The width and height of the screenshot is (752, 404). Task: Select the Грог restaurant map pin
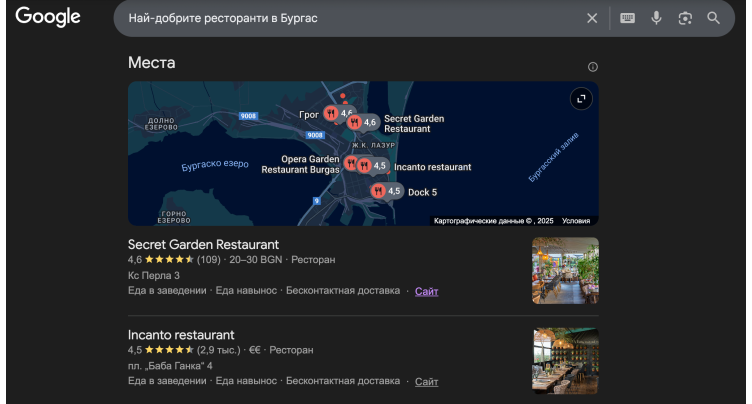330,114
